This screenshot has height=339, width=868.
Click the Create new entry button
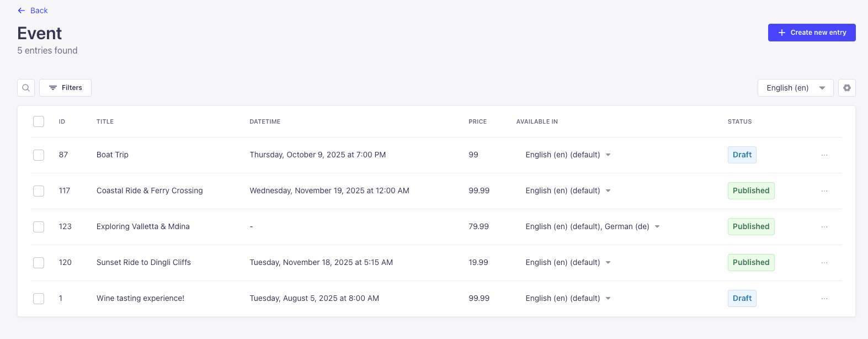[x=812, y=33]
